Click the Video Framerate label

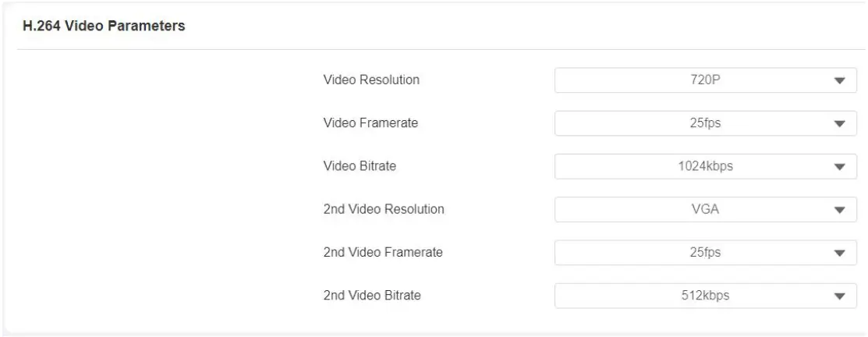coord(370,123)
